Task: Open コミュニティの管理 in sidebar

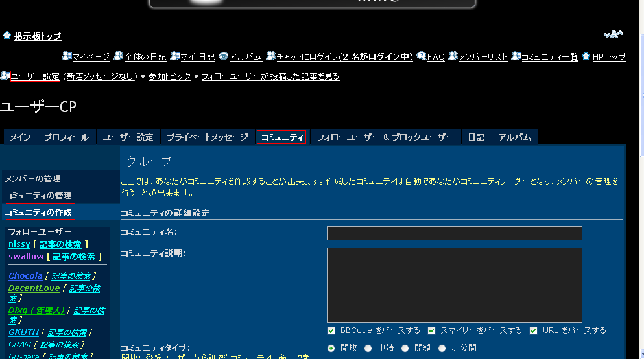Action: coord(61,196)
